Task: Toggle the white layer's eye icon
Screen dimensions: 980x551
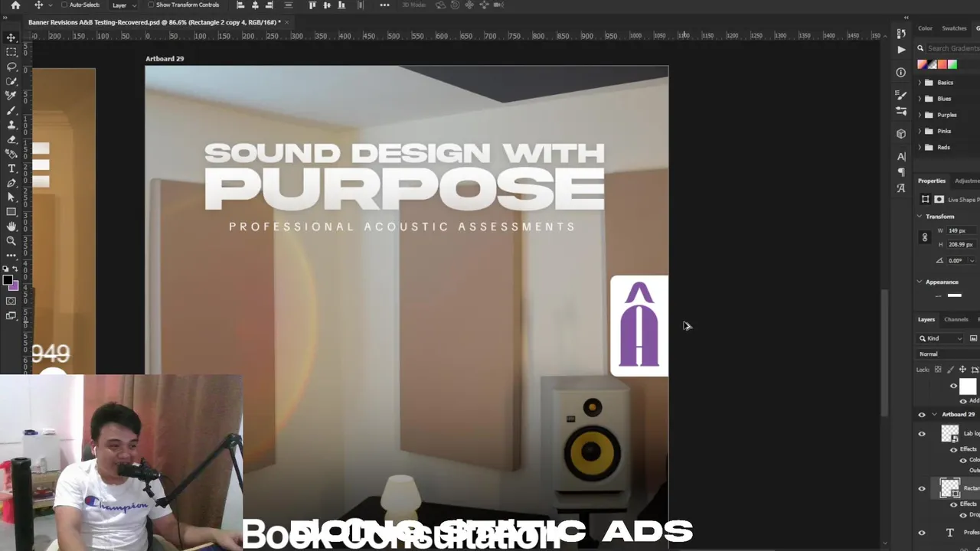Action: click(953, 386)
